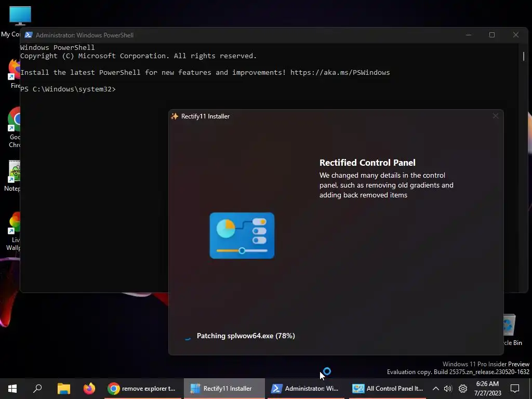The image size is (532, 399).
Task: Click the Rectify11 Installer sparkle title icon
Action: click(x=175, y=116)
